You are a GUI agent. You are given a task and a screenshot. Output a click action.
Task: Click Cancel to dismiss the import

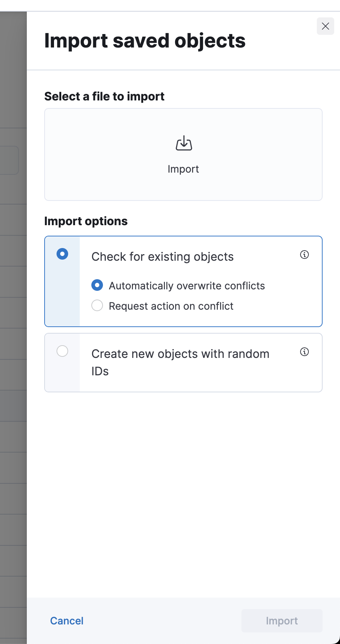point(67,621)
